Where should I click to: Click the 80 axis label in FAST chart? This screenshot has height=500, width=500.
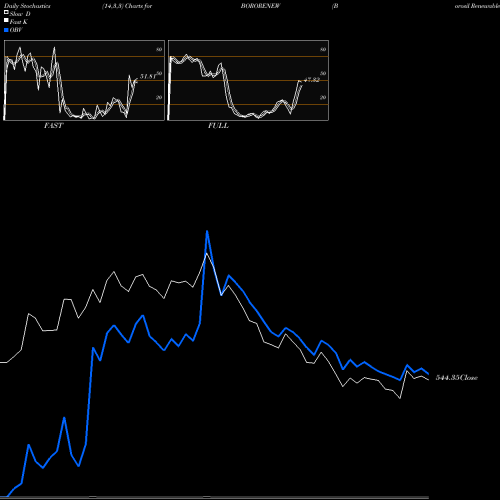159,49
